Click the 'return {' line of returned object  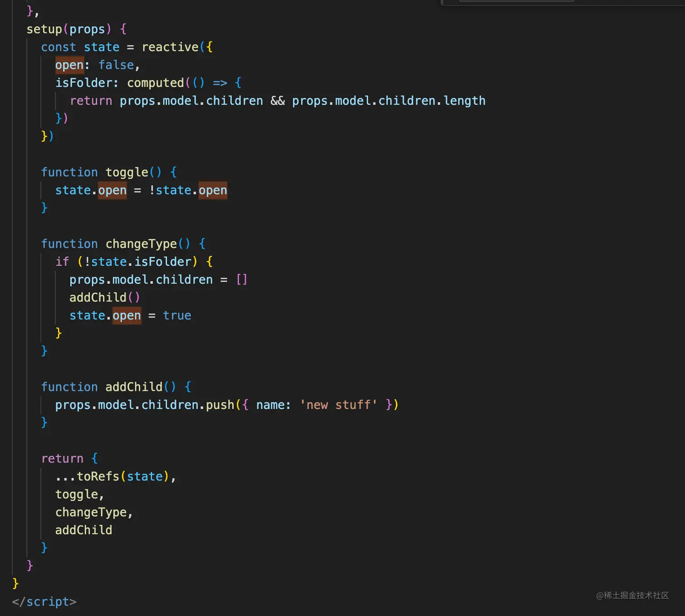pyautogui.click(x=69, y=459)
